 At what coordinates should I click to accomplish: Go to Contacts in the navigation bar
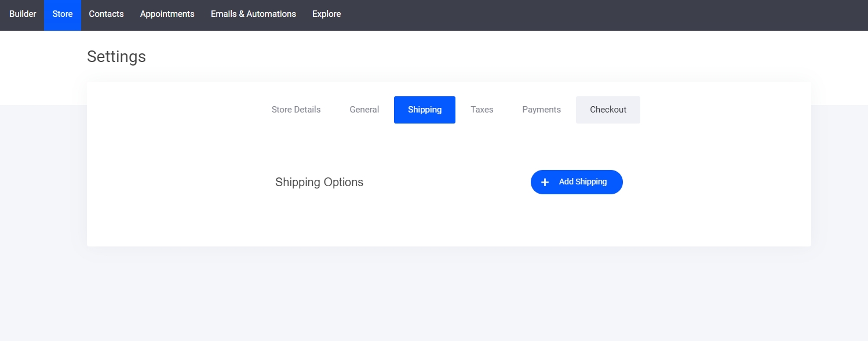pos(106,14)
